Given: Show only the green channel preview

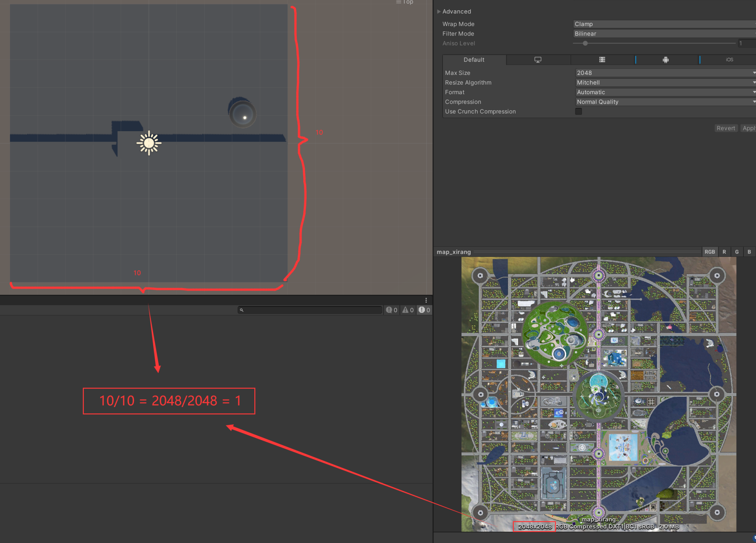Looking at the screenshot, I should [x=737, y=252].
